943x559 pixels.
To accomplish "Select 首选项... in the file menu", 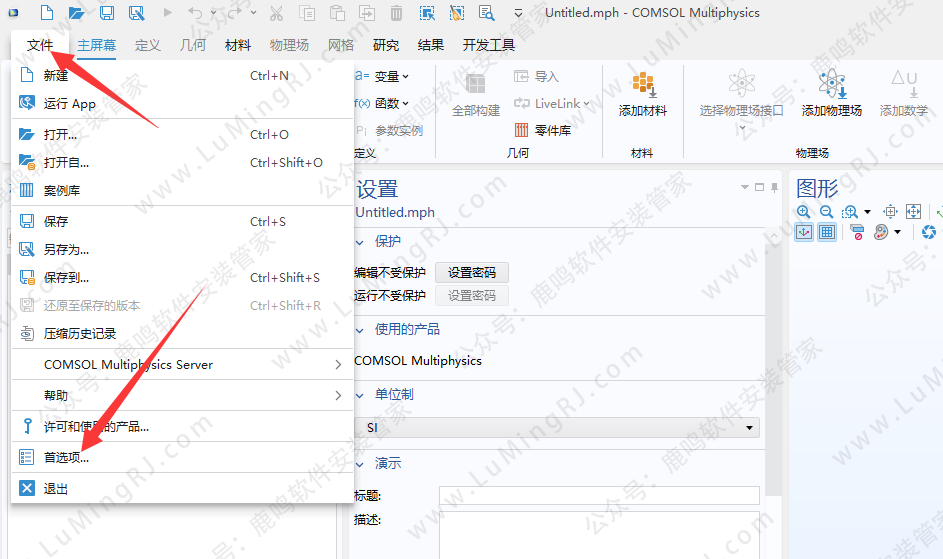I will point(66,458).
